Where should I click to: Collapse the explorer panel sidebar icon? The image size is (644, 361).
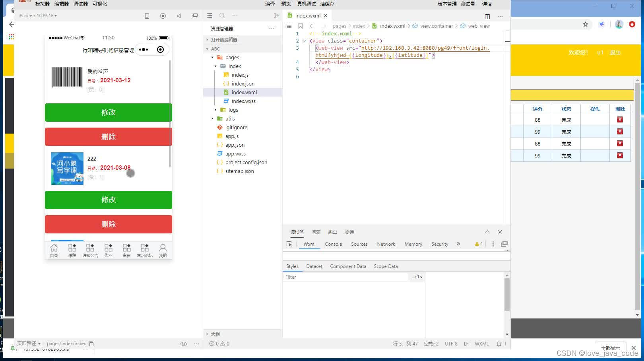[276, 16]
